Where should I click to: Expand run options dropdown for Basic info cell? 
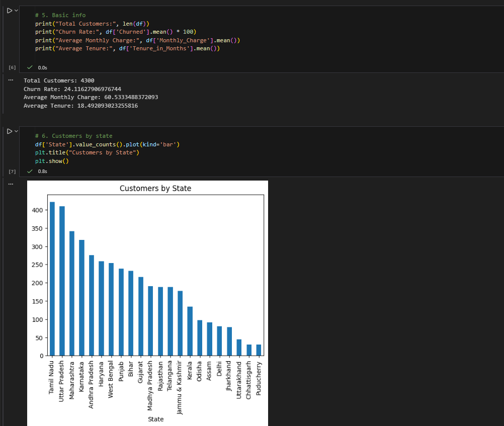point(17,11)
